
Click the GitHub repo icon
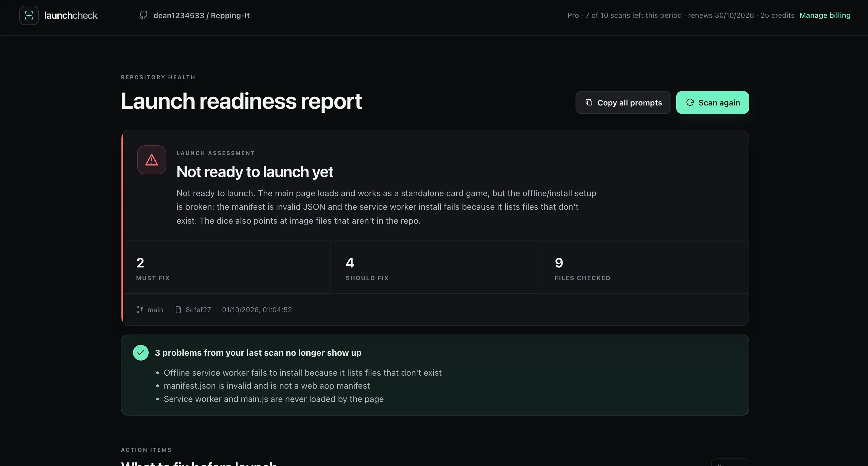(x=144, y=15)
